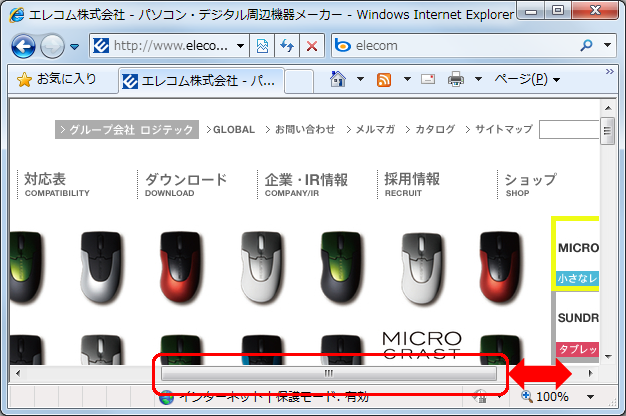Toggle the Compatibility View icon
This screenshot has width=626, height=416.
tap(262, 46)
